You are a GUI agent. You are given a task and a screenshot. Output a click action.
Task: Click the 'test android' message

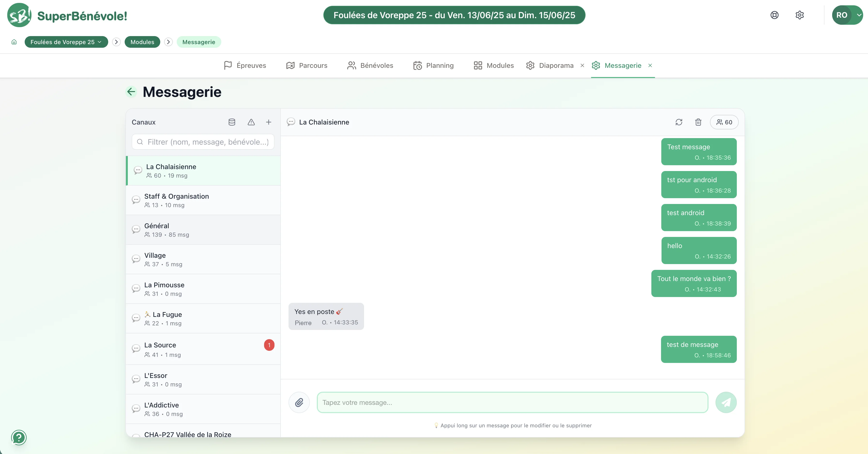coord(699,218)
